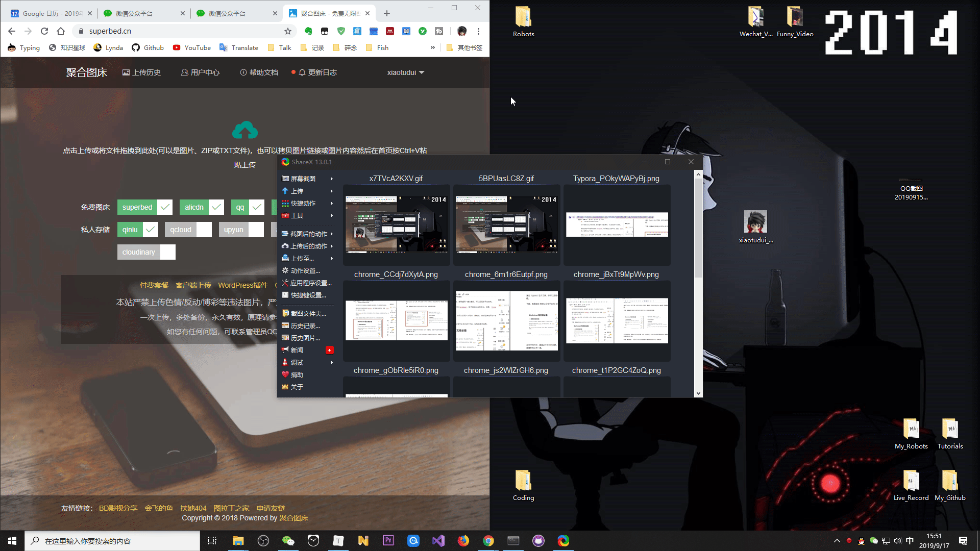Click the cloud upload icon on the page

(x=245, y=130)
